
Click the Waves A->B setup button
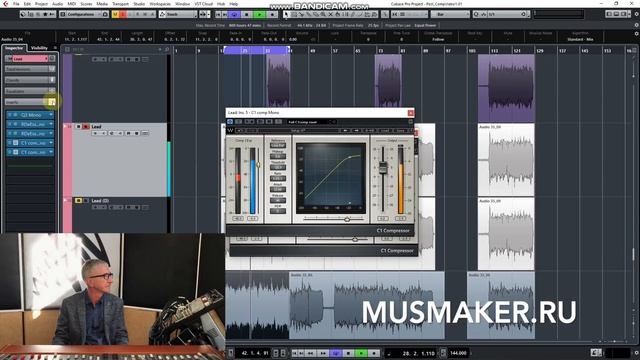pyautogui.click(x=369, y=131)
